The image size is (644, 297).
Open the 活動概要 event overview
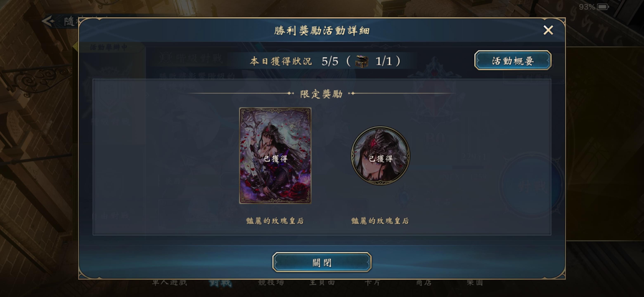[x=513, y=60]
